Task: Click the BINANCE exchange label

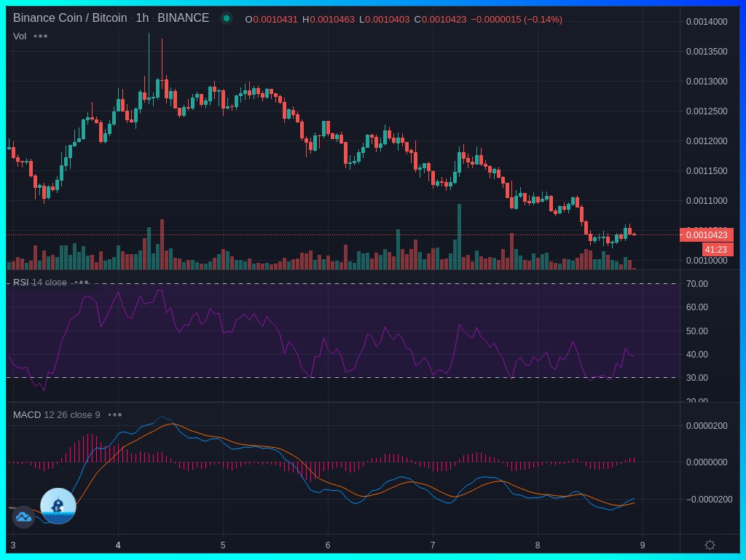Action: click(x=183, y=18)
